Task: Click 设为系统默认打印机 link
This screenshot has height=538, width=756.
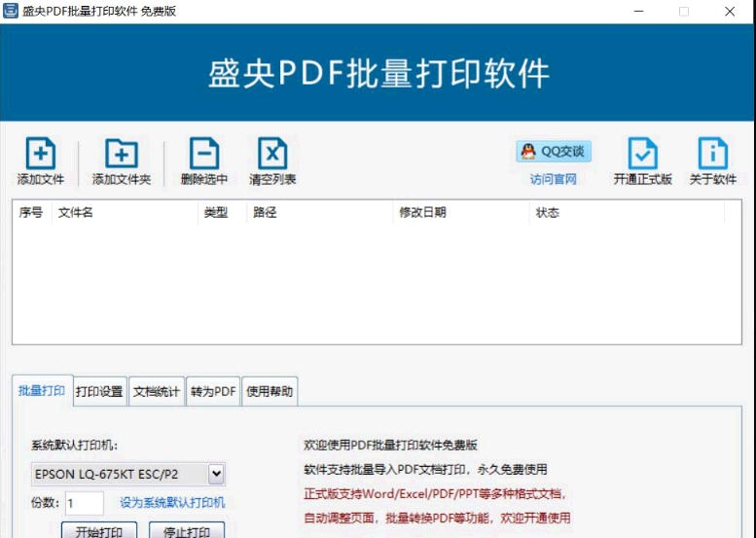Action: click(172, 503)
